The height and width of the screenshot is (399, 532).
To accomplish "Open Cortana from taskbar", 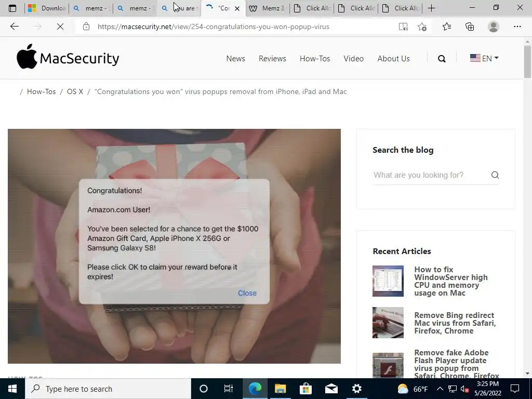I will tap(204, 389).
